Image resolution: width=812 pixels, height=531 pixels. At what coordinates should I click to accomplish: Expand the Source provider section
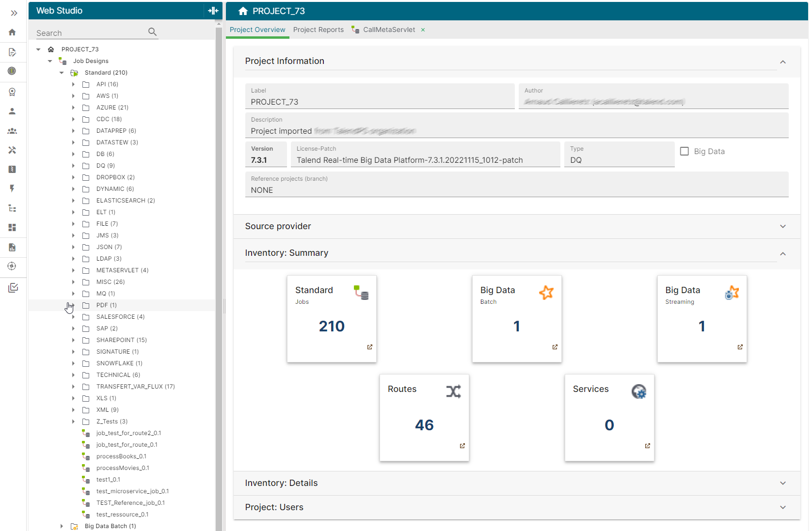782,226
